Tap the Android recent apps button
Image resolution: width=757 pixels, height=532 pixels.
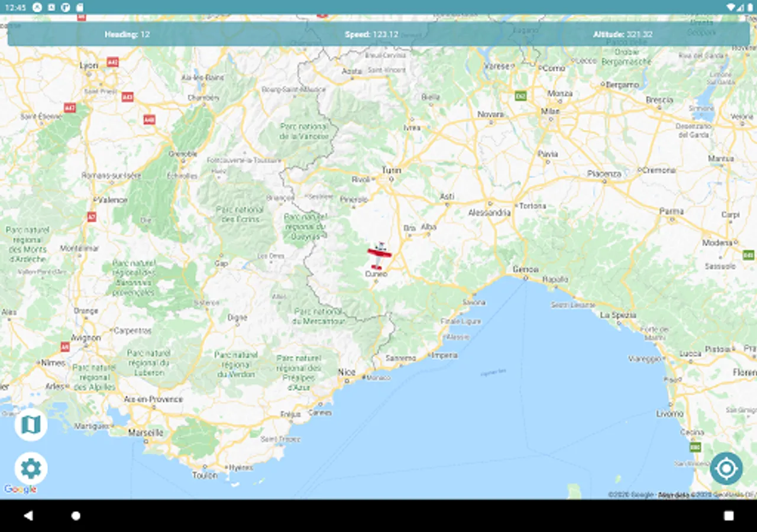(x=729, y=515)
